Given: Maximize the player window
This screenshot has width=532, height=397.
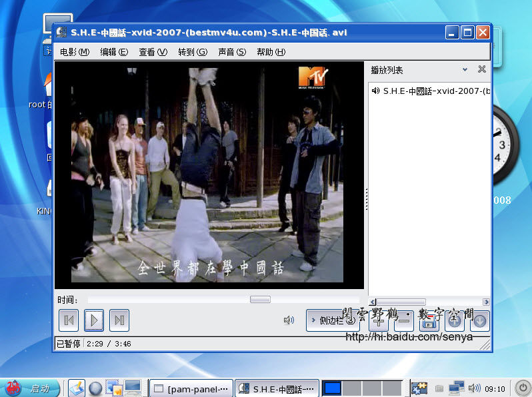Looking at the screenshot, I should tap(467, 33).
